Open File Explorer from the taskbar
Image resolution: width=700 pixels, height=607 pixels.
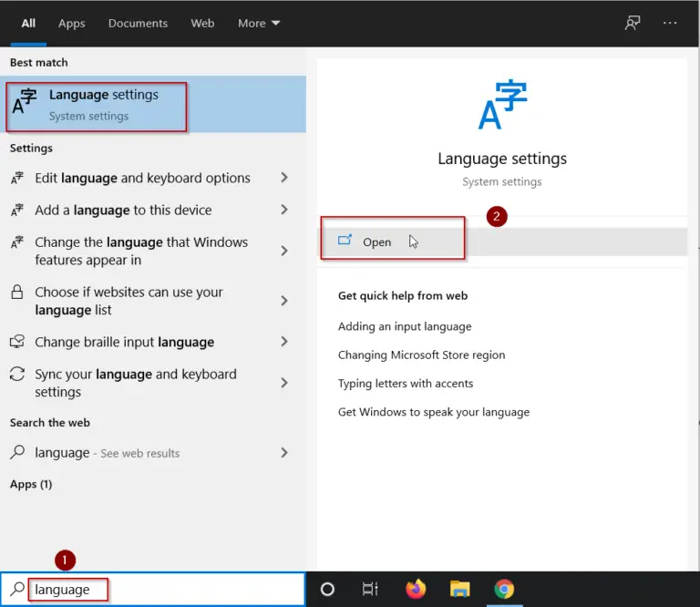click(459, 590)
